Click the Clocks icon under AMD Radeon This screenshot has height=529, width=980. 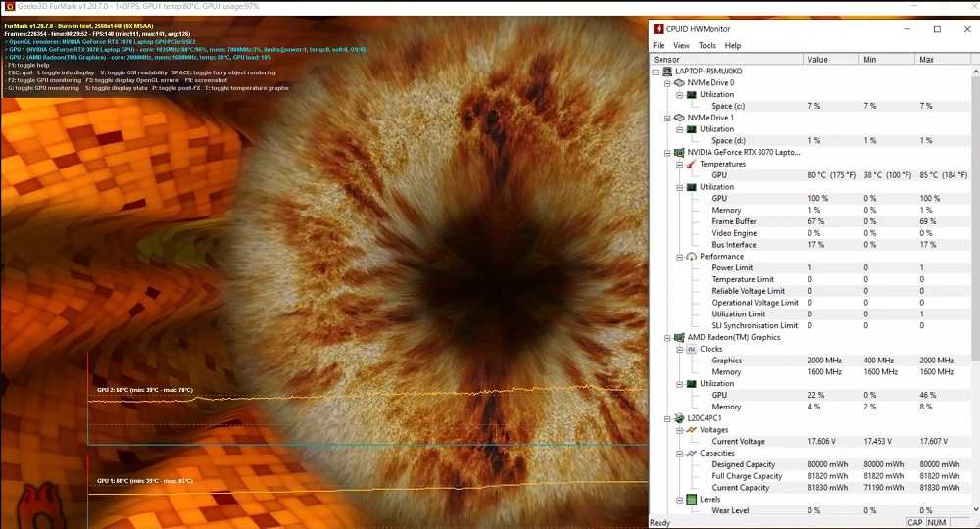point(691,350)
